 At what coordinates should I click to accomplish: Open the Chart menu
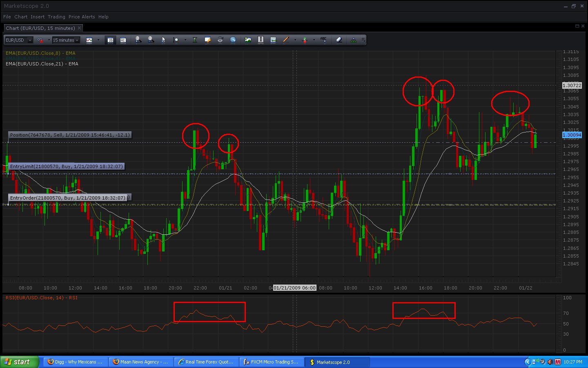point(21,17)
